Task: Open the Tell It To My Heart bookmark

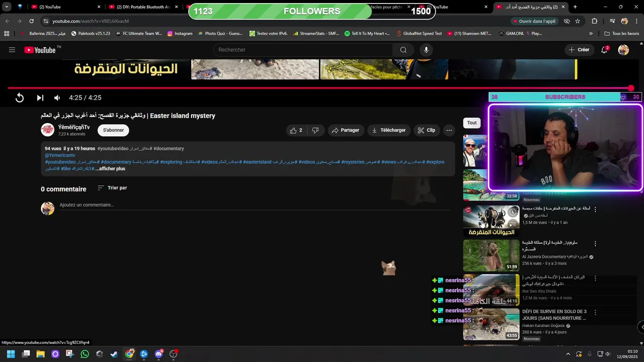Action: (x=367, y=34)
